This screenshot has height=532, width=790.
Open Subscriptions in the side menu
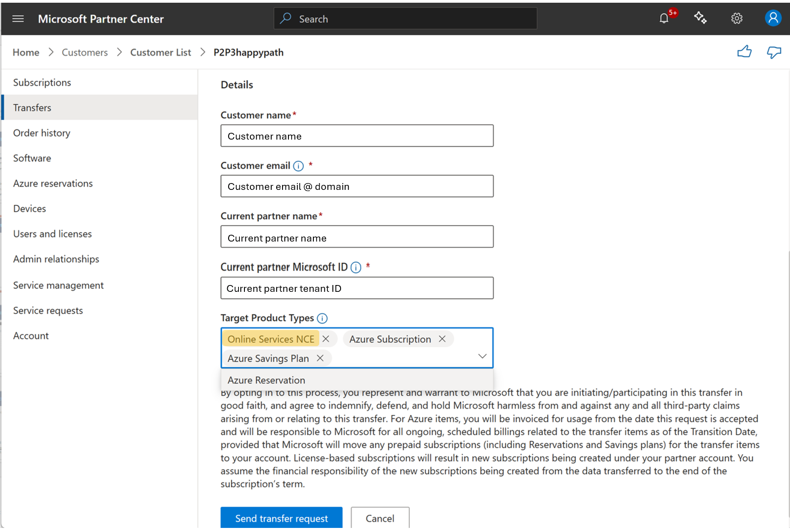pos(42,82)
